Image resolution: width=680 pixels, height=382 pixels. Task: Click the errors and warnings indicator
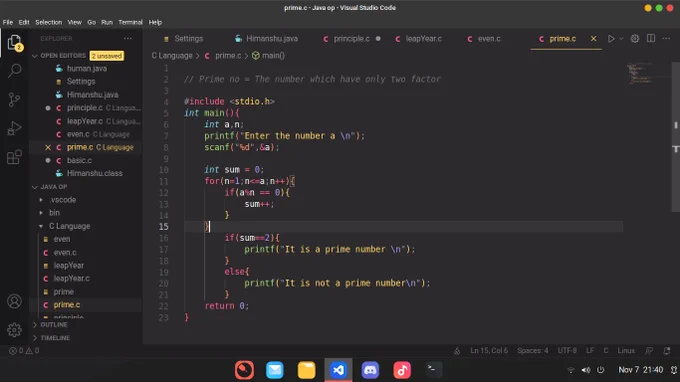coord(24,350)
